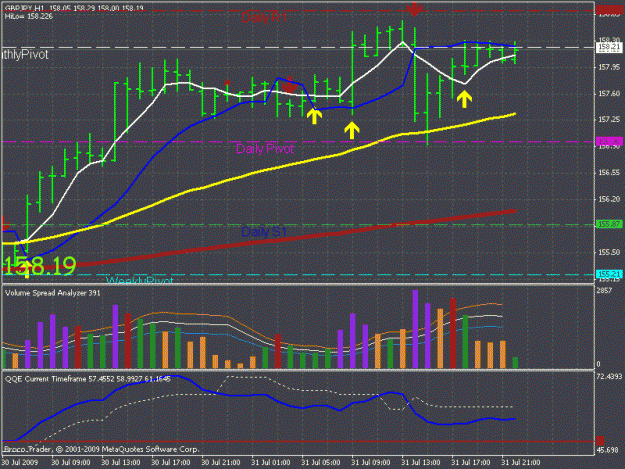Click the magenta Daily Pivot price tag
The width and height of the screenshot is (625, 469).
[609, 141]
